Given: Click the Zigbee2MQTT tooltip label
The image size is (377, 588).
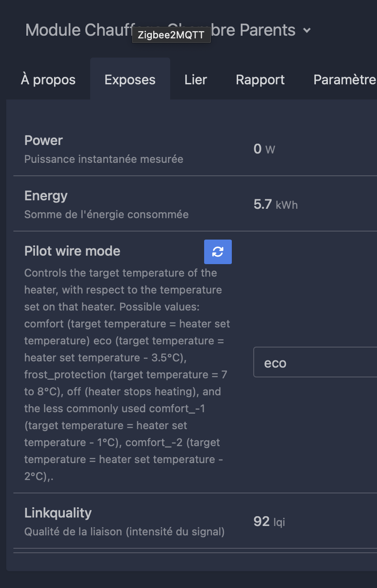Looking at the screenshot, I should 171,36.
